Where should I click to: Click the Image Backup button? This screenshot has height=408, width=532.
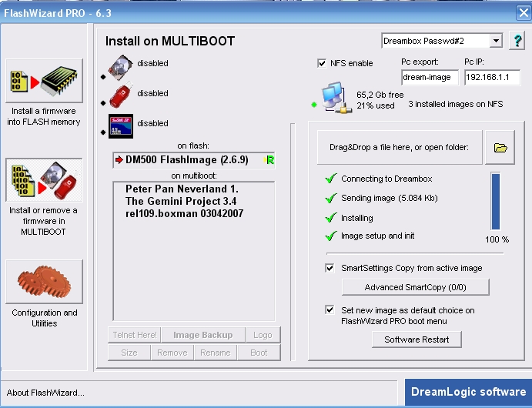203,335
